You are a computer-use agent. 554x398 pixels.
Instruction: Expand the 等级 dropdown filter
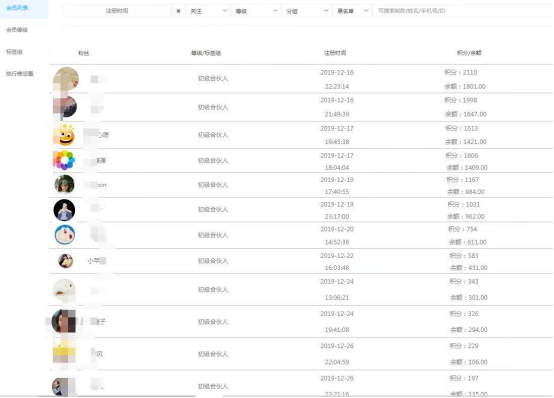256,11
